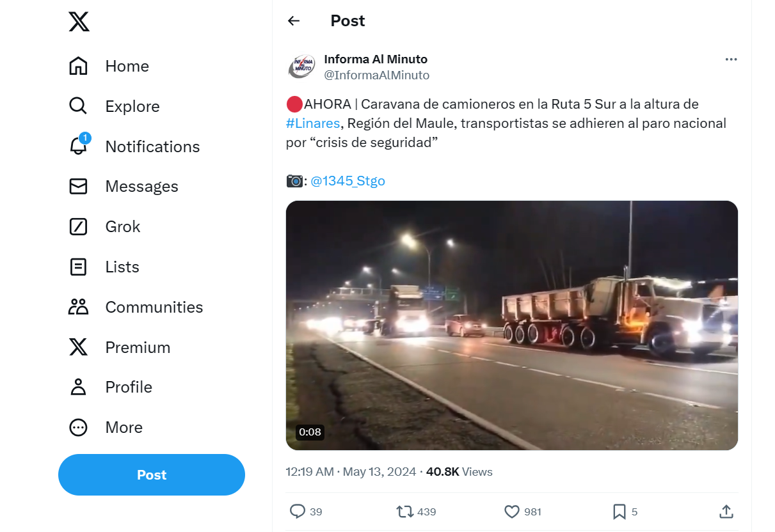
Task: Click the reply speech bubble icon
Action: point(298,512)
